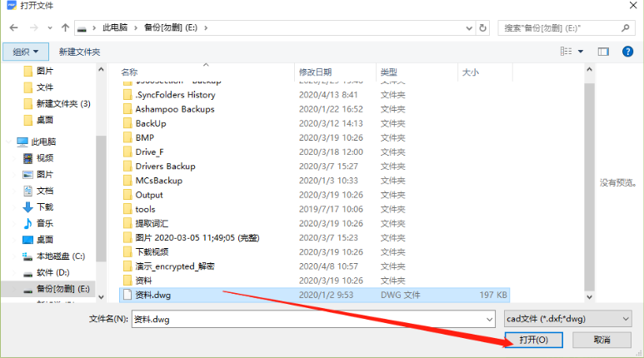Select 音乐 in navigation tree
The height and width of the screenshot is (358, 644).
[x=45, y=224]
